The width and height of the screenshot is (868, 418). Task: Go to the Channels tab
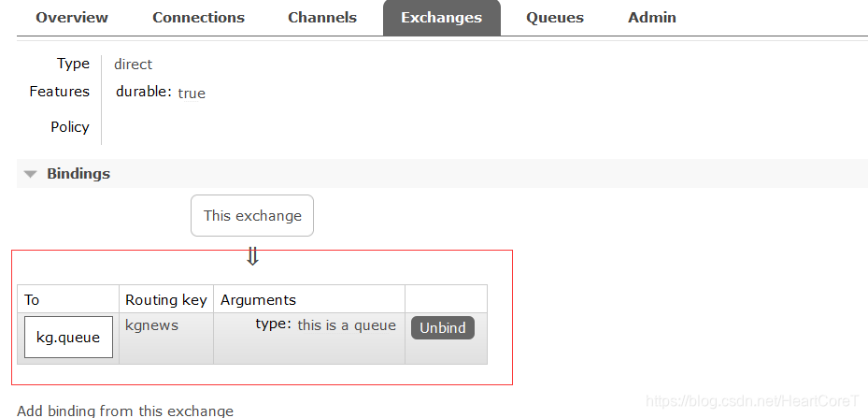322,18
